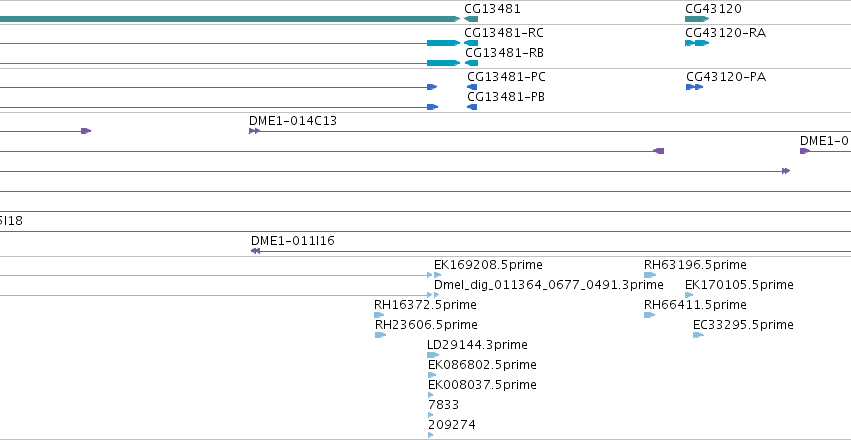Click the CG13481-RC transcript label
The width and height of the screenshot is (851, 440).
[504, 33]
